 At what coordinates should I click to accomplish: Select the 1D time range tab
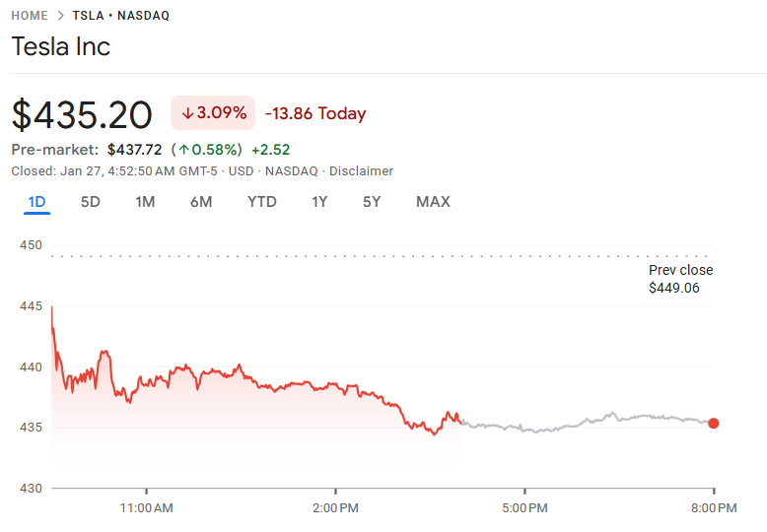[x=36, y=202]
